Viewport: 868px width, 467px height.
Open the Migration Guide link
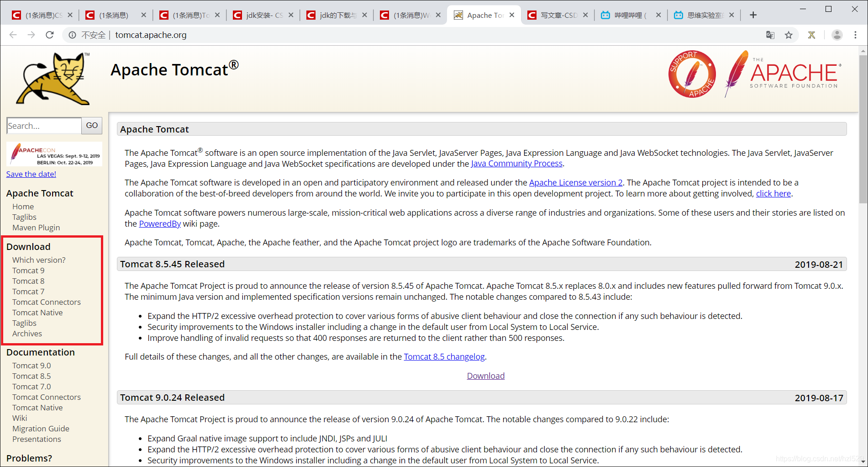(x=41, y=429)
